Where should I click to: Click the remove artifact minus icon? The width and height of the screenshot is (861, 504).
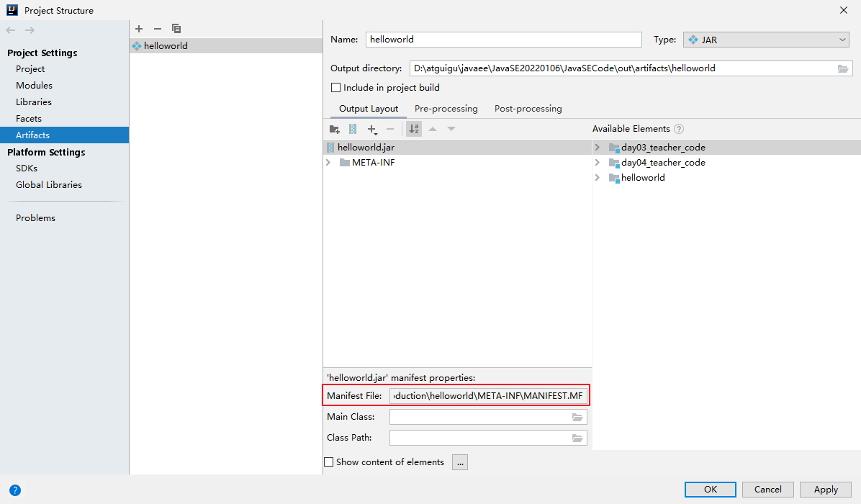click(x=158, y=29)
